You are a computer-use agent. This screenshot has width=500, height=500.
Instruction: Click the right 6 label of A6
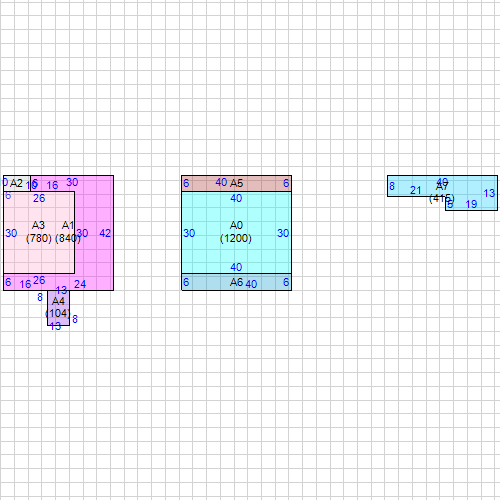coord(286,282)
